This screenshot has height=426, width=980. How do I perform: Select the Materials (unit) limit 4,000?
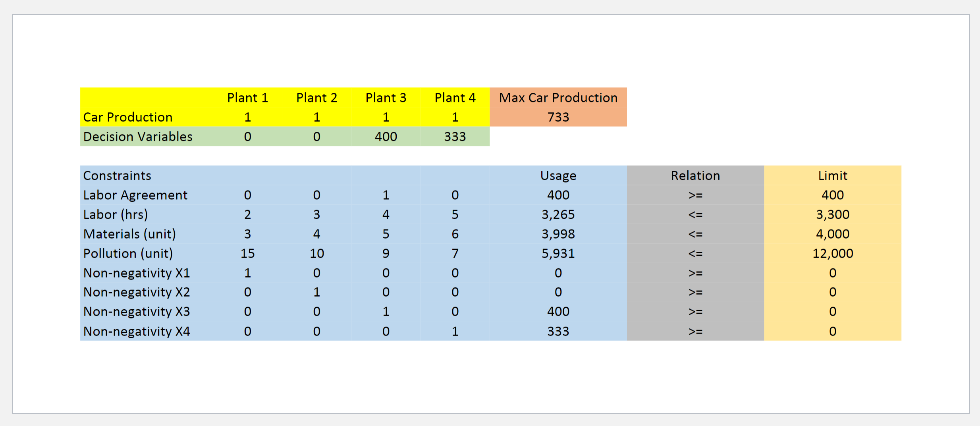point(832,233)
